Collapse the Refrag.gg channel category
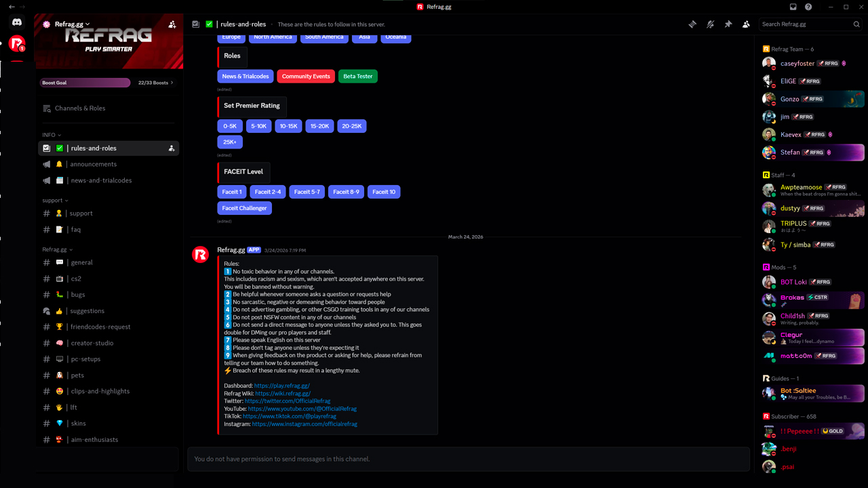 57,249
